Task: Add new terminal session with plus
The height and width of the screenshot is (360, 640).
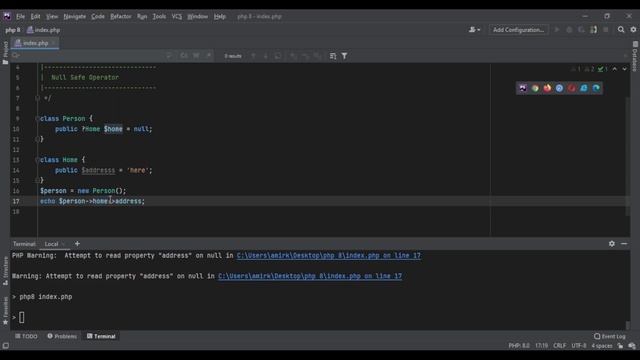Action: (x=77, y=244)
